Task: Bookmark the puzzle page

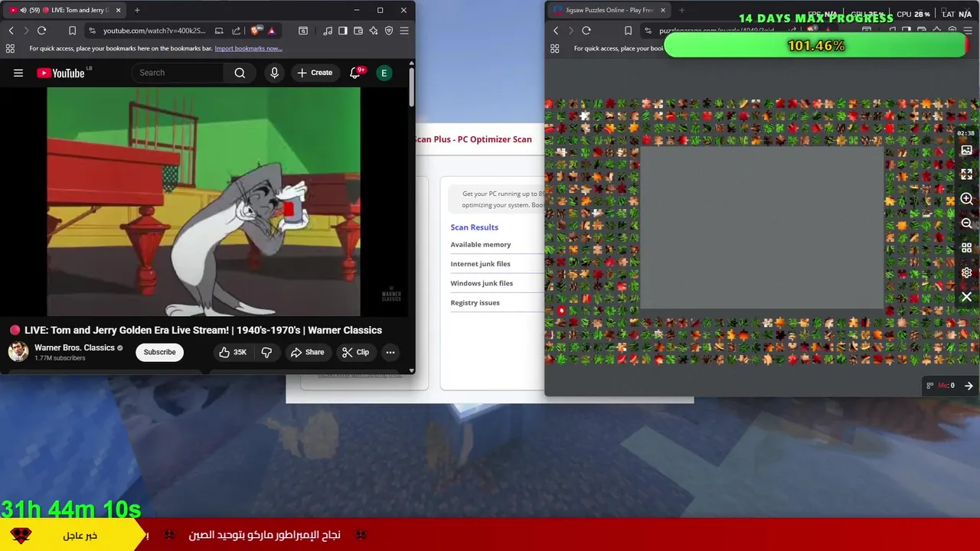Action: [x=628, y=31]
